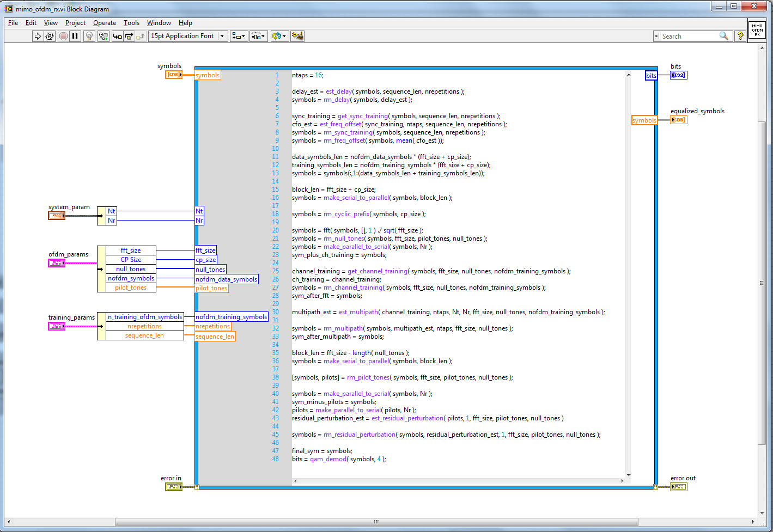Click the symbols output node on script
This screenshot has height=532, width=773.
point(644,120)
